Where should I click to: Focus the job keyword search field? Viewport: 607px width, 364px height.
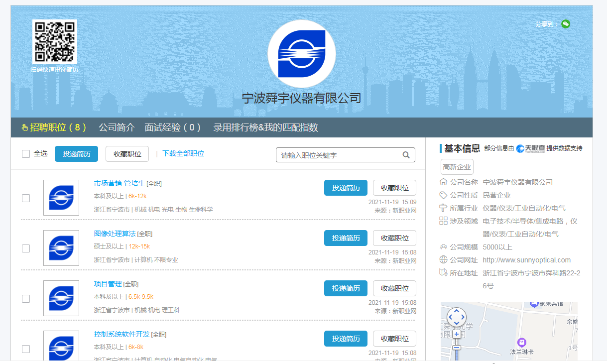(x=339, y=155)
